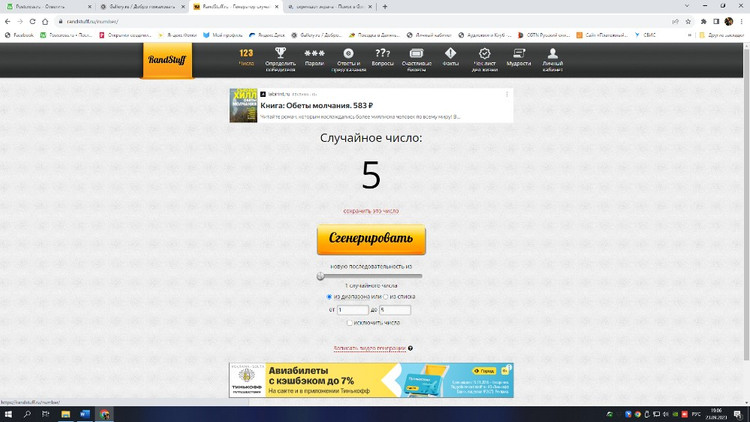Select the 'из списка' radio button

[x=384, y=297]
